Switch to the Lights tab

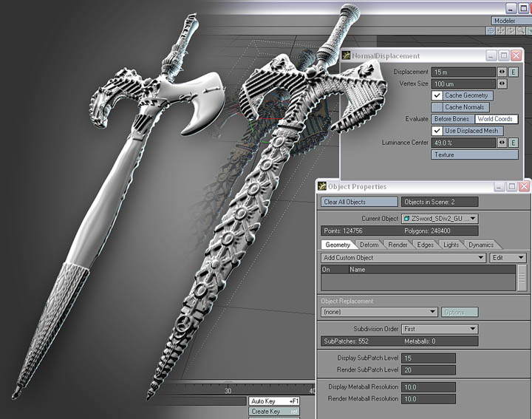451,245
